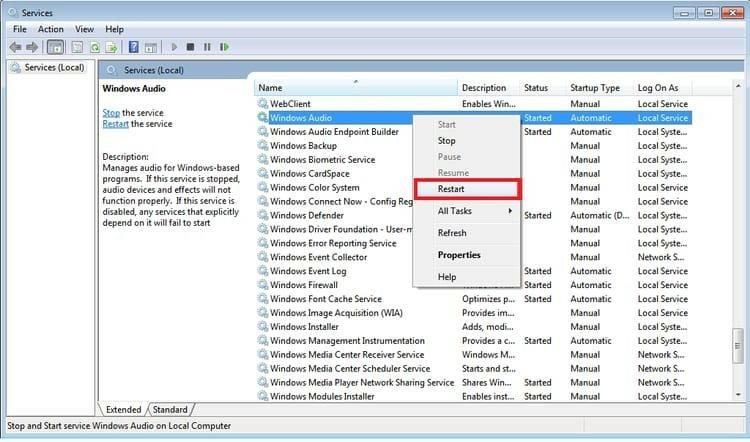The height and width of the screenshot is (442, 750).
Task: Click the Restart the service link
Action: pyautogui.click(x=115, y=124)
